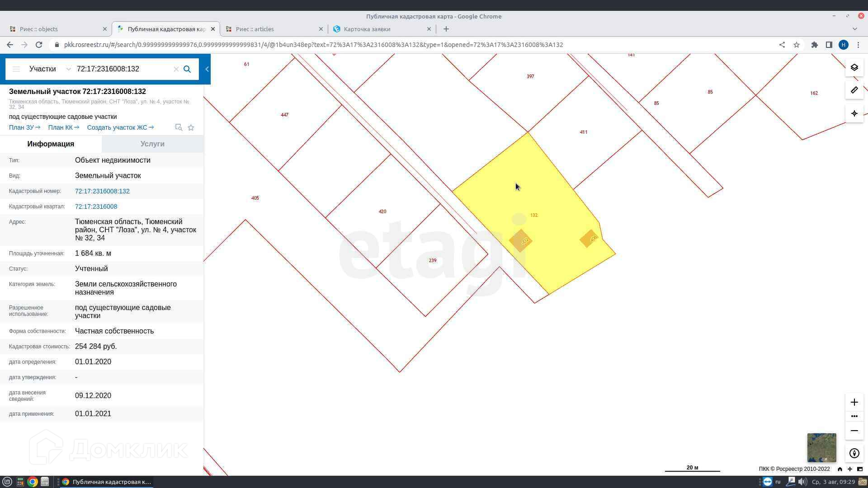Viewport: 868px width, 488px height.
Task: Expand the Участки search type dropdown
Action: pos(68,69)
